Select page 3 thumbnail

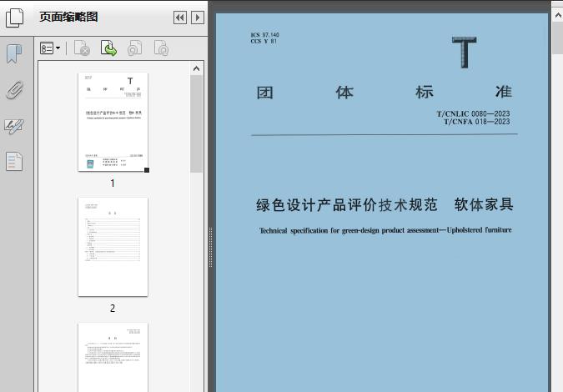[x=113, y=357]
